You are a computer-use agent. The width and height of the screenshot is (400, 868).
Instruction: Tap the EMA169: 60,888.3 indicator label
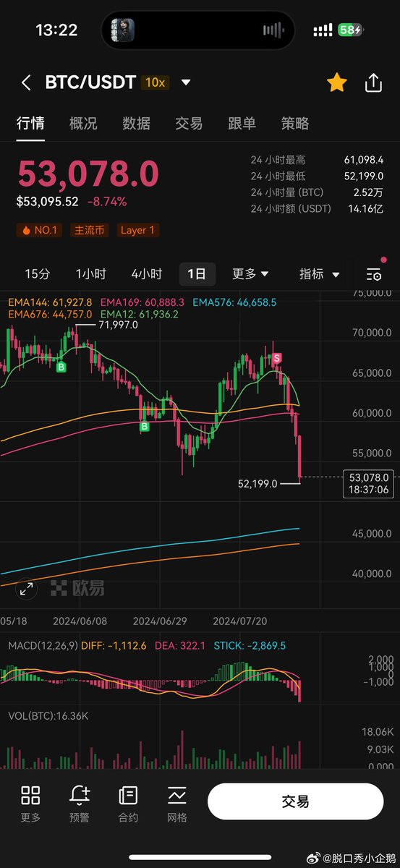[x=142, y=302]
